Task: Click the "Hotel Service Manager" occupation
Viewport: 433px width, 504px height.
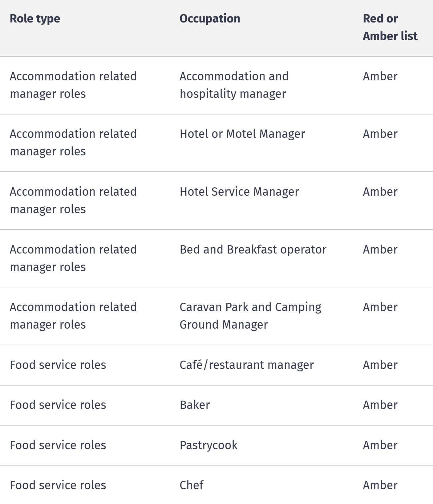Action: point(239,192)
